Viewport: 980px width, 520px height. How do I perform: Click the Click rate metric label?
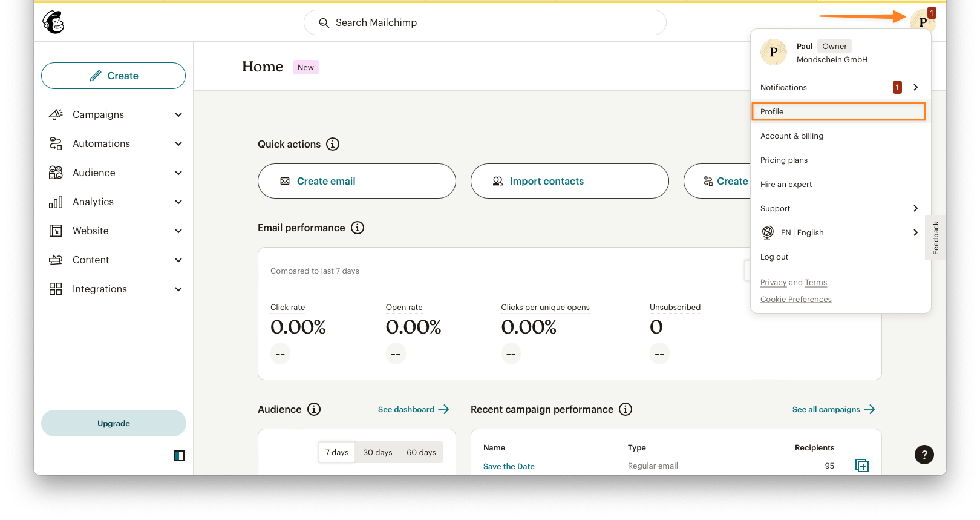[x=288, y=307]
